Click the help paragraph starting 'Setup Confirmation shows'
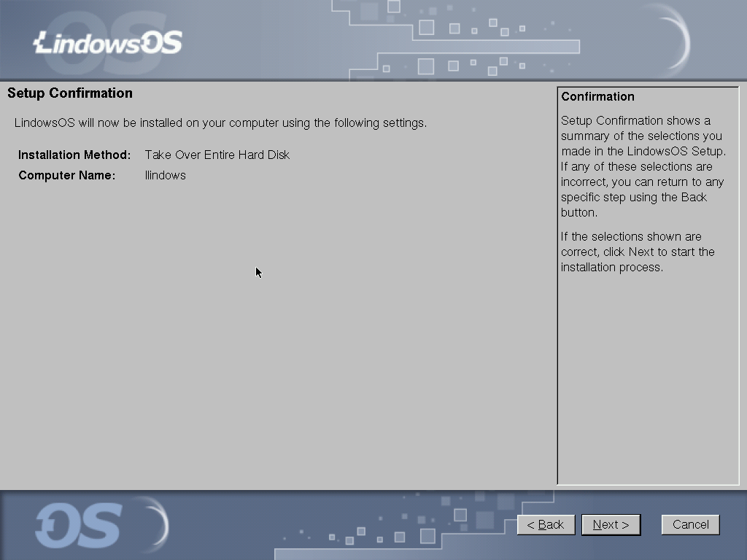The width and height of the screenshot is (747, 560). tap(643, 166)
